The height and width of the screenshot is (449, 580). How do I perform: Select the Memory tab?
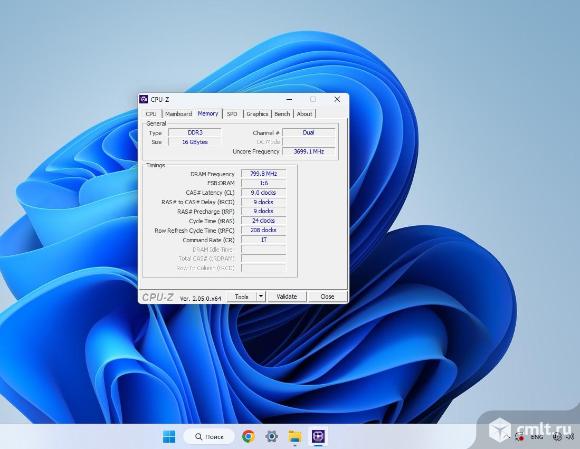[x=208, y=114]
